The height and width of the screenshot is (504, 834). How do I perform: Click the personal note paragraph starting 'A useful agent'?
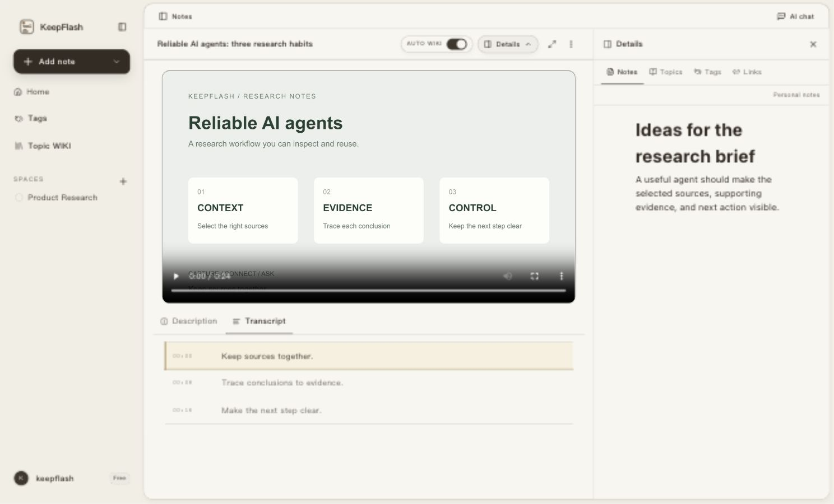tap(707, 193)
